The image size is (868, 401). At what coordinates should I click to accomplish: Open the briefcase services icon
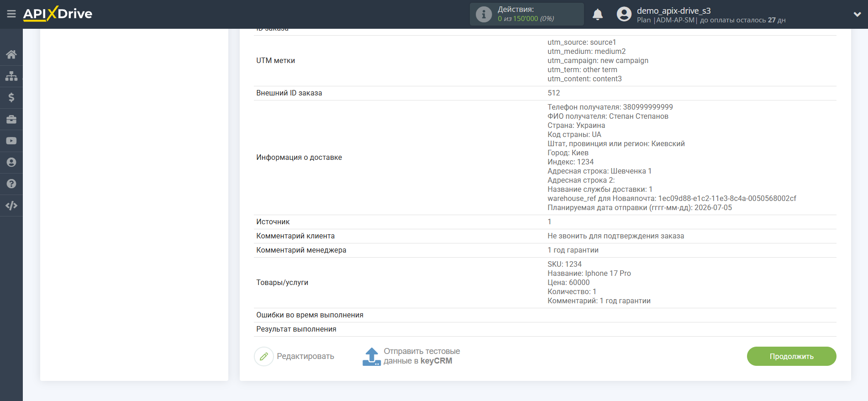[11, 119]
